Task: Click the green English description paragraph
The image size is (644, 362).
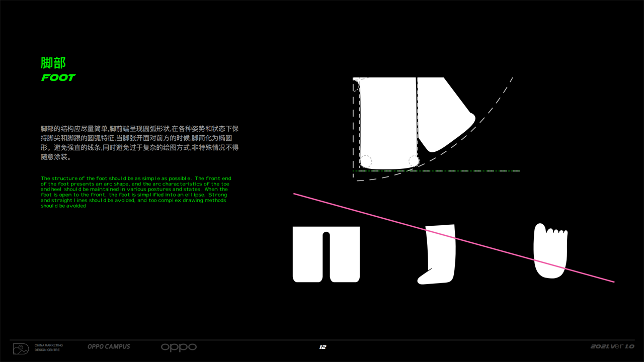Action: tap(136, 192)
